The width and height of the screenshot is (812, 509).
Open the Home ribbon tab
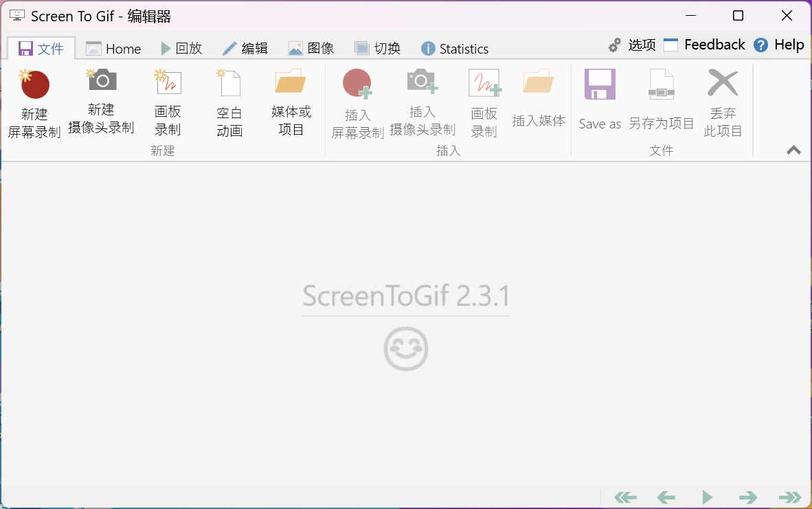(x=113, y=49)
